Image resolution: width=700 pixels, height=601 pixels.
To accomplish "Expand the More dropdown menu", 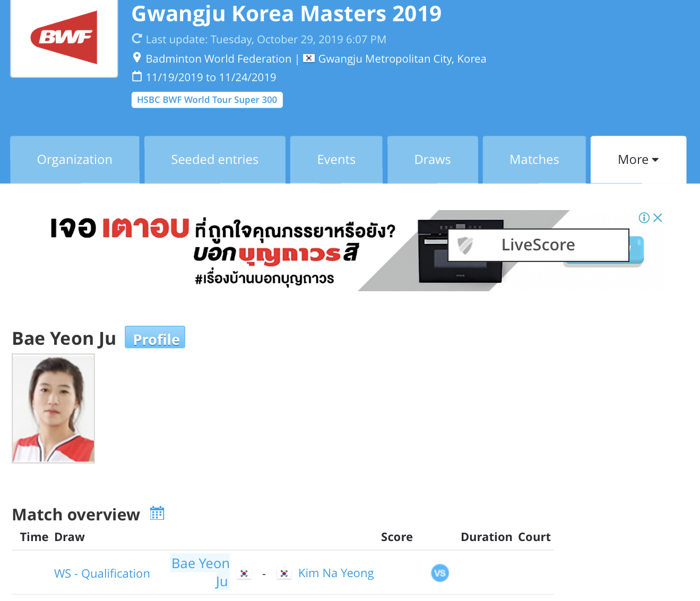I will (x=638, y=160).
